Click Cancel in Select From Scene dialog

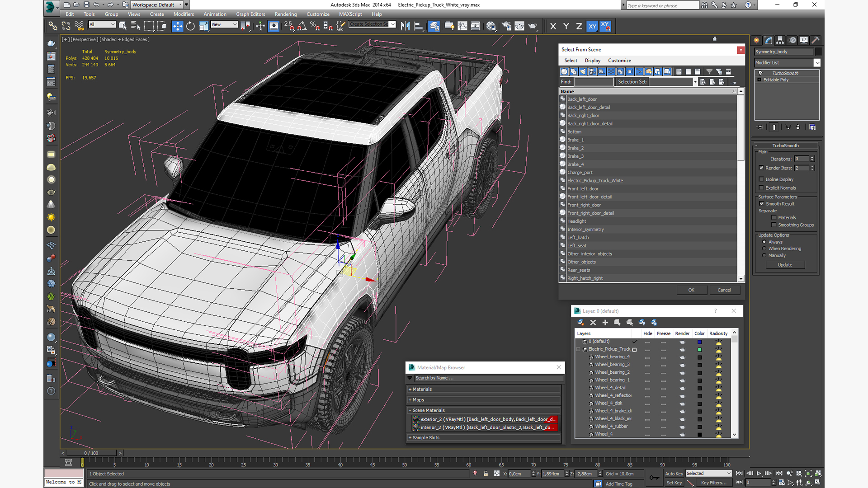coord(724,290)
